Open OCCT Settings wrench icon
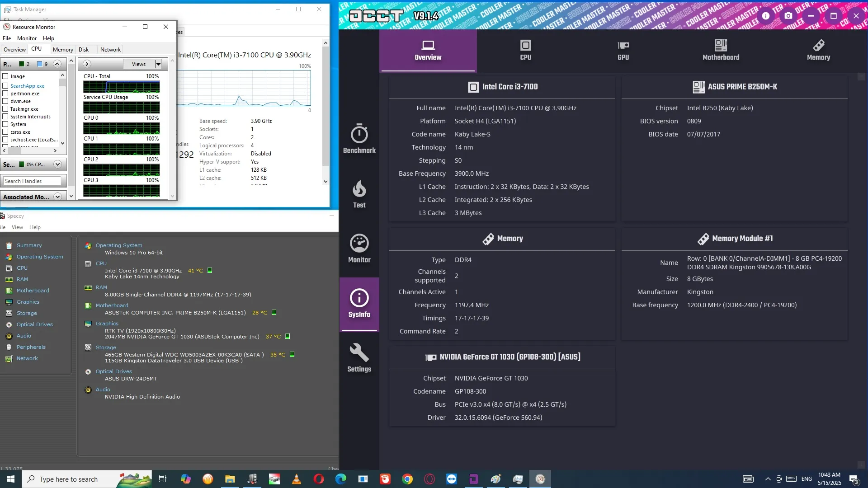 pos(359,358)
